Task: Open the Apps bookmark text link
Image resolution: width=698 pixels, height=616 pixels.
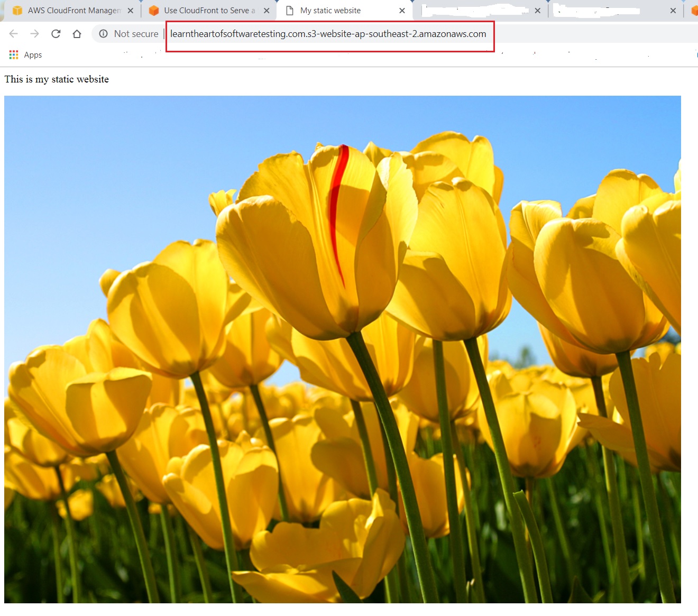Action: [33, 55]
